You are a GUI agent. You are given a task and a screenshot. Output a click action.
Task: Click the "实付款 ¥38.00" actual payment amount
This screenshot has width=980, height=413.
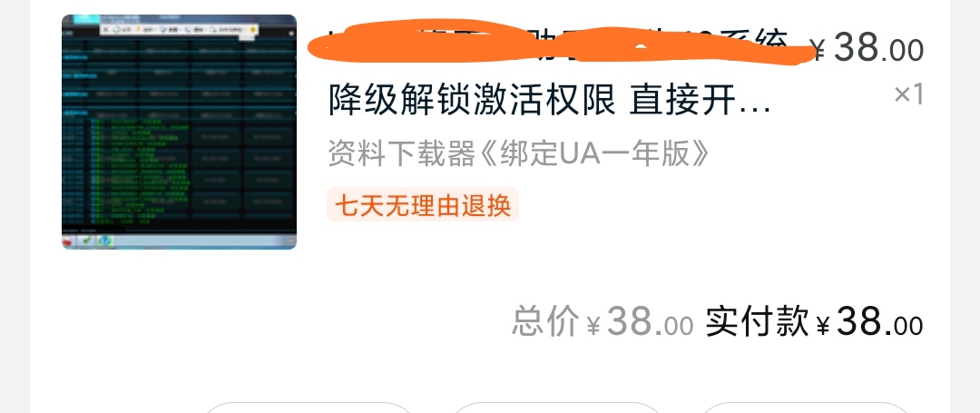[814, 323]
